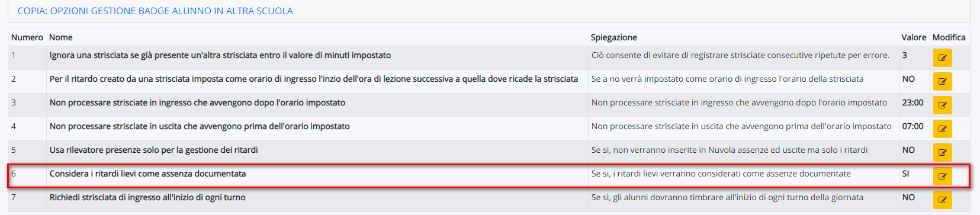The height and width of the screenshot is (215, 980).
Task: Click the 'Numero' column header
Action: (x=27, y=37)
